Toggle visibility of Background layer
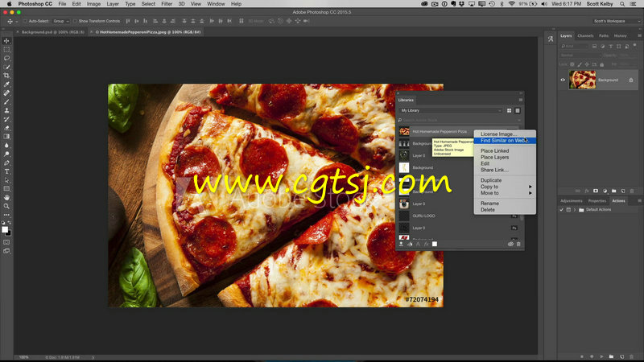The height and width of the screenshot is (362, 644). [563, 80]
